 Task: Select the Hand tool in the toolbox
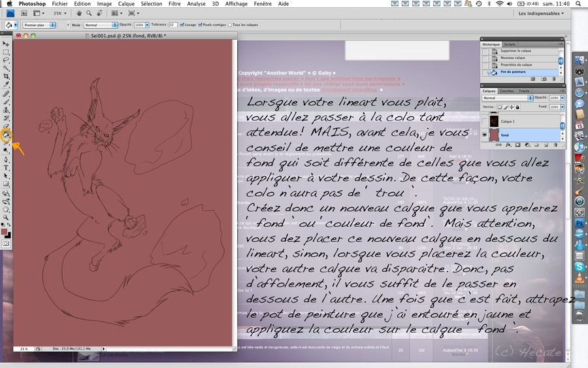[6, 210]
